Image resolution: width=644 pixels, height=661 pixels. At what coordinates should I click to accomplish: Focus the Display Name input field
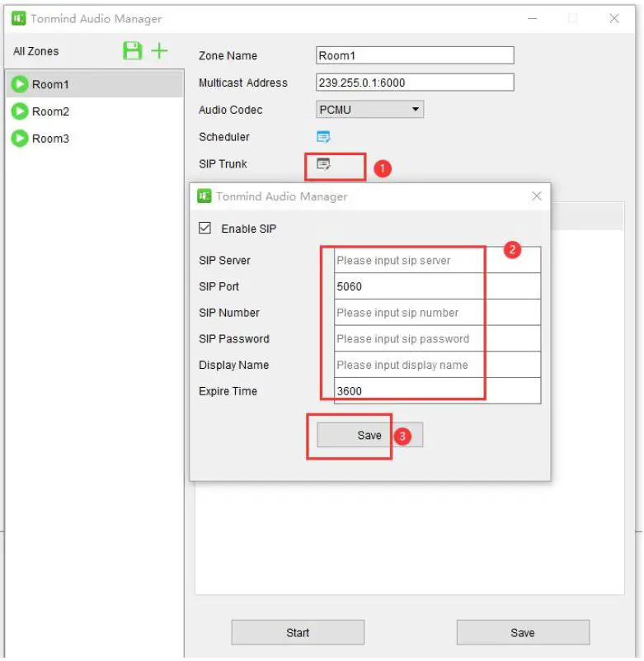tap(437, 365)
